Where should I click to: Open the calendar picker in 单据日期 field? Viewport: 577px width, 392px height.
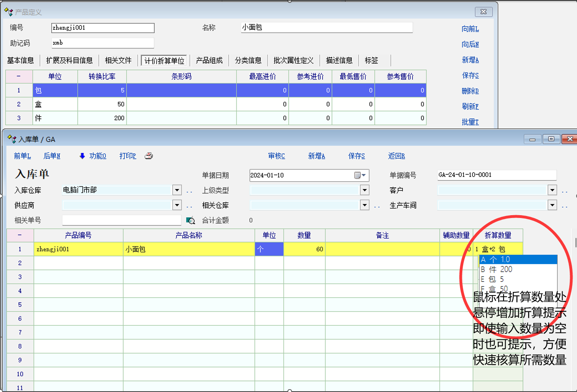pos(360,175)
